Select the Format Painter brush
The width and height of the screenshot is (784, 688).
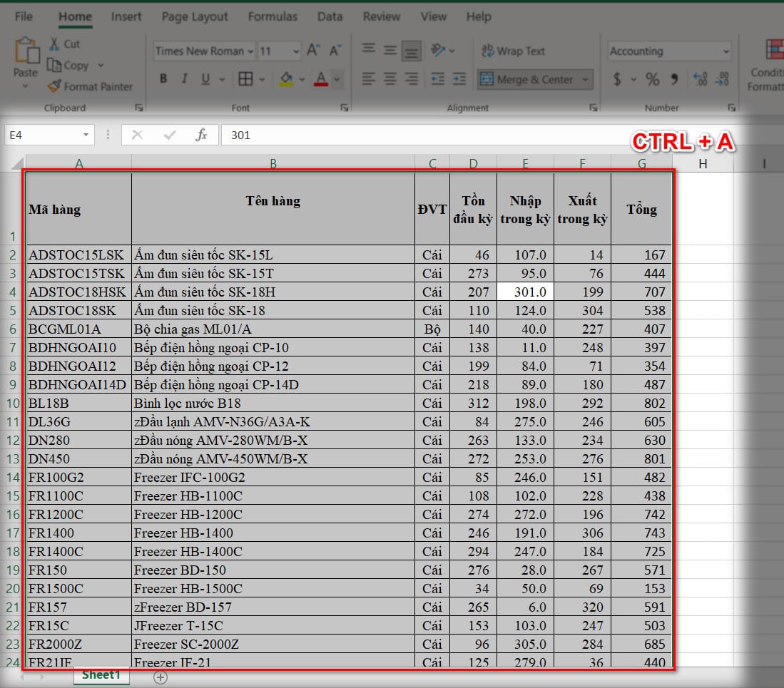coord(54,86)
